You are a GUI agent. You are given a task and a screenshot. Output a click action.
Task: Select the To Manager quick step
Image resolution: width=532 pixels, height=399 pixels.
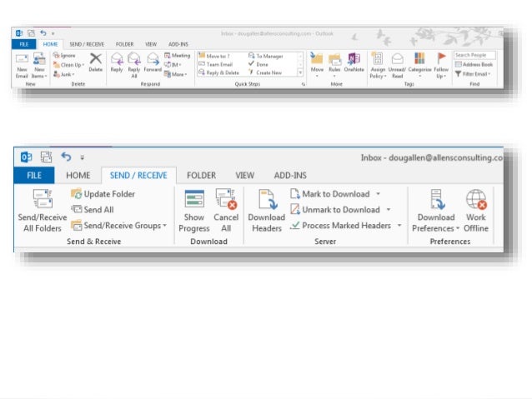pyautogui.click(x=266, y=56)
